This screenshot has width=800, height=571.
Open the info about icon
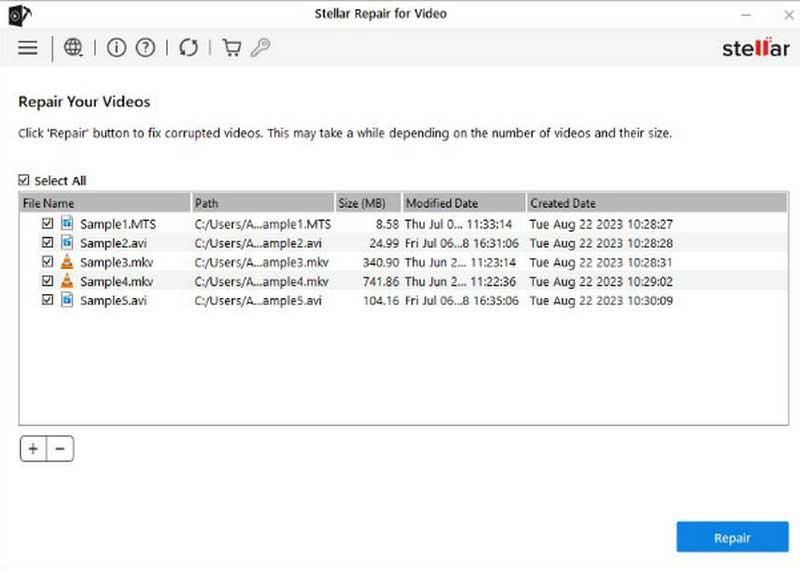(x=117, y=48)
